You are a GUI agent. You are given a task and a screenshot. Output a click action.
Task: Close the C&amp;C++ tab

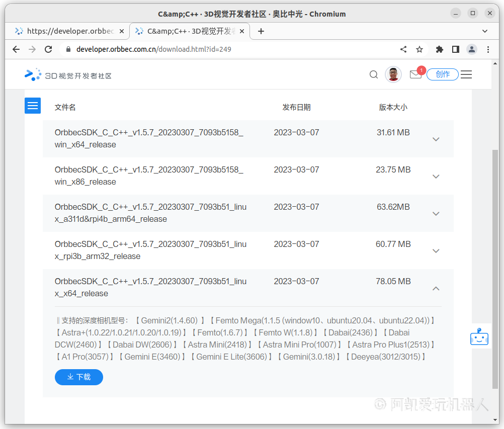[x=242, y=31]
